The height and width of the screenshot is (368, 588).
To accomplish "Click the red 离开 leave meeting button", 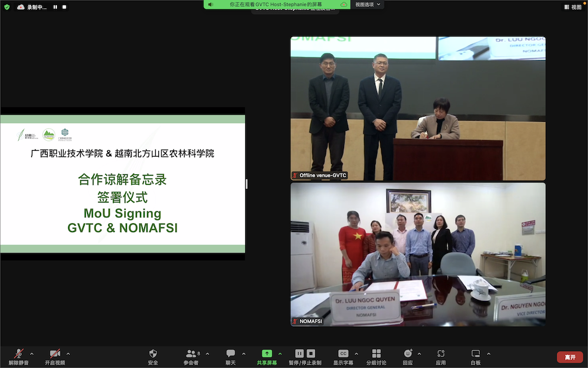I will click(570, 357).
